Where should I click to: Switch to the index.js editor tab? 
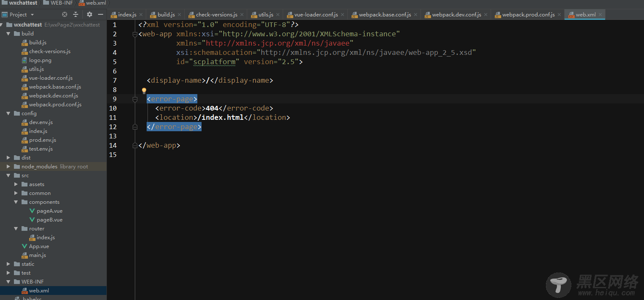coord(127,15)
